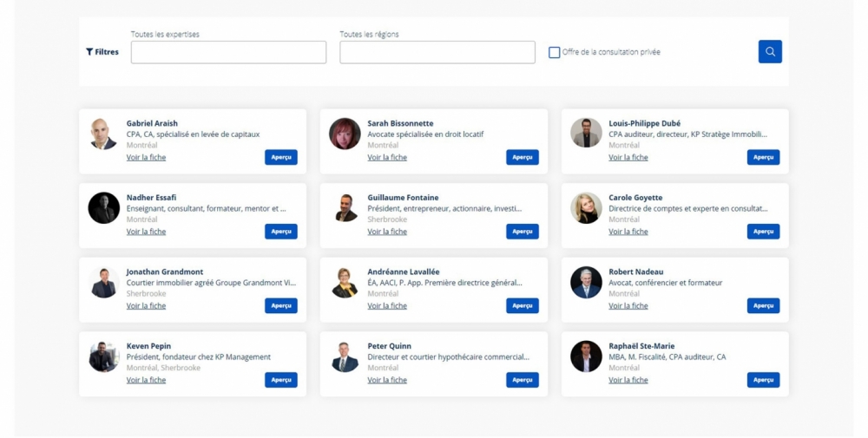The height and width of the screenshot is (438, 868).
Task: Click Carole Goyette's profile picture
Action: pos(586,208)
